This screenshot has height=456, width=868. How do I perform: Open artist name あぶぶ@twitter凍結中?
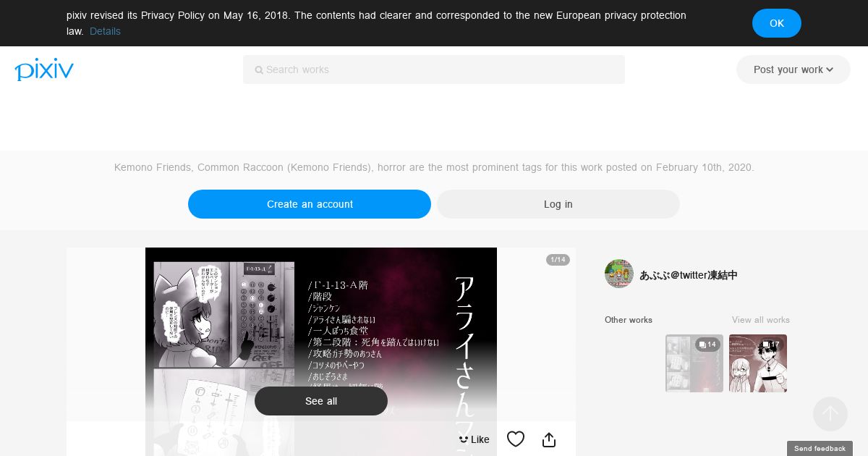pyautogui.click(x=689, y=275)
